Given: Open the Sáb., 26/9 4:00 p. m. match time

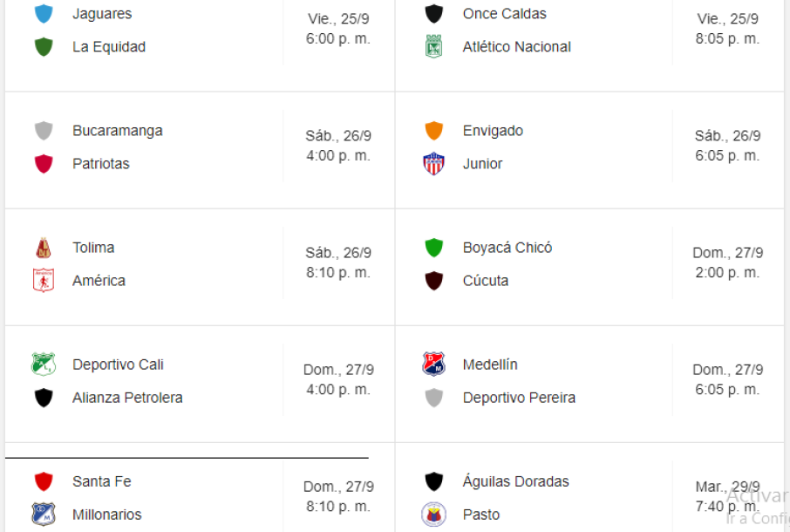Looking at the screenshot, I should 338,146.
